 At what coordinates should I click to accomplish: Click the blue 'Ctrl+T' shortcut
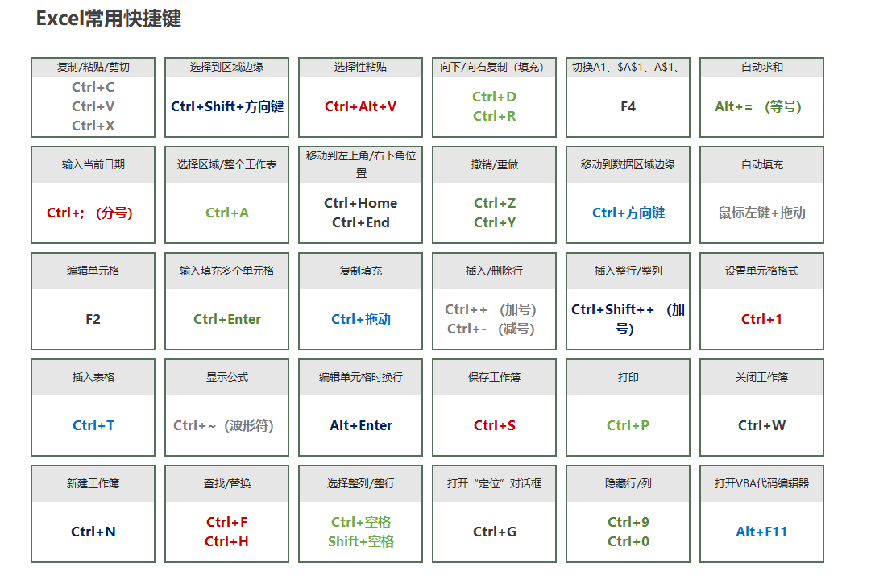(x=93, y=425)
